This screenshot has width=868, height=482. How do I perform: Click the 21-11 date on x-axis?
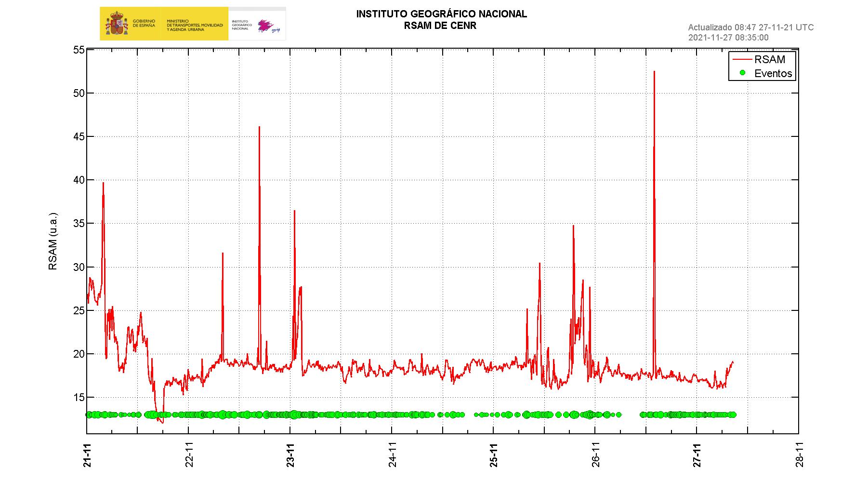click(x=87, y=455)
